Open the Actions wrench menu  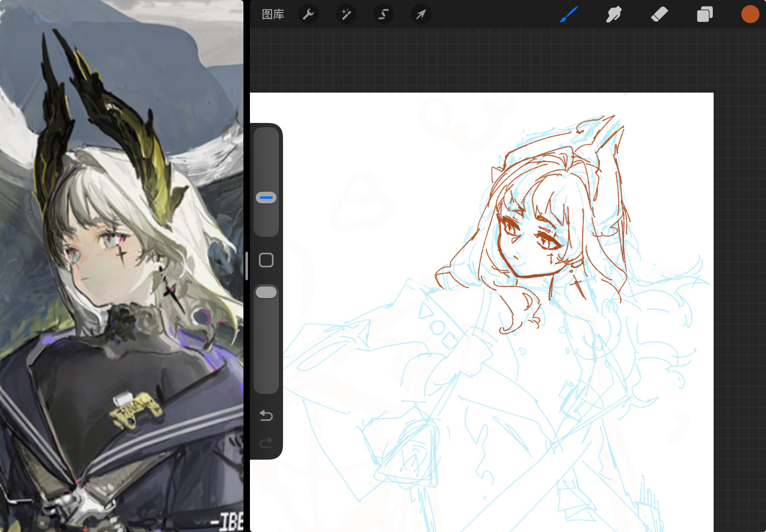click(x=308, y=14)
